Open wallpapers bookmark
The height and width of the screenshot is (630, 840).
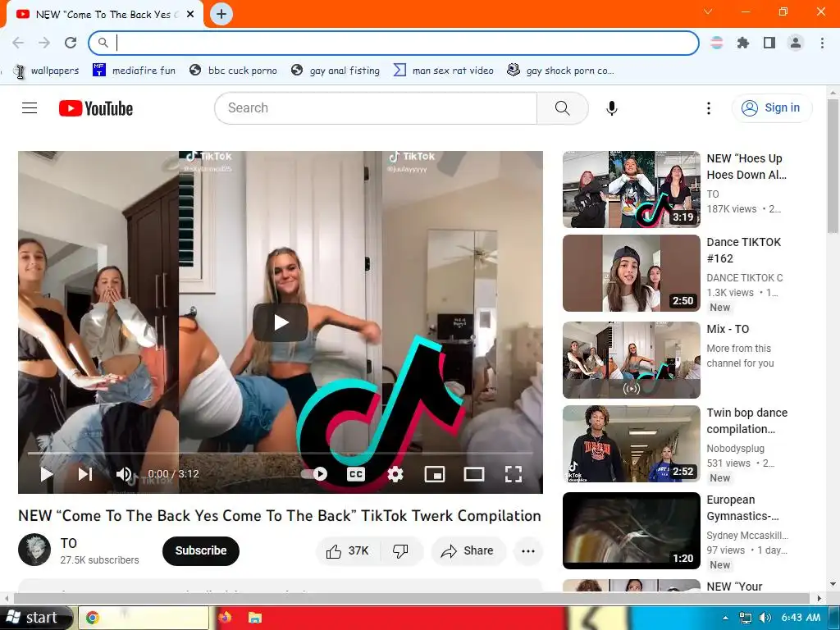coord(47,71)
